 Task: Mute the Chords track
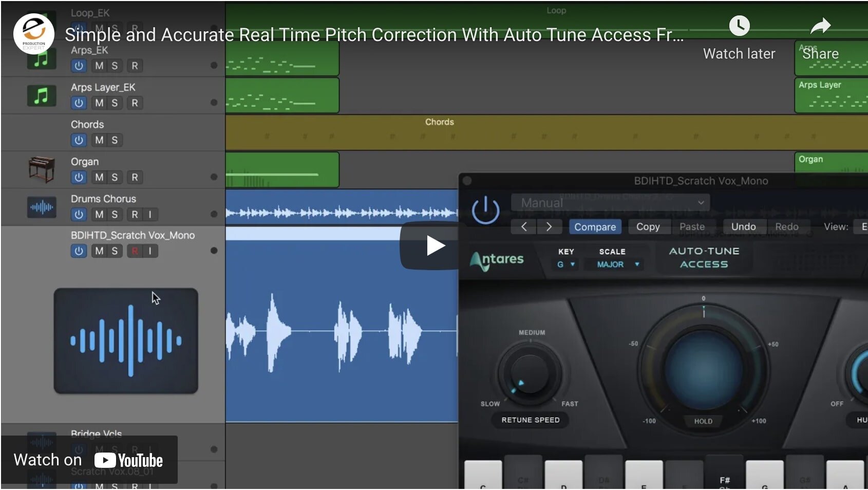pos(99,140)
